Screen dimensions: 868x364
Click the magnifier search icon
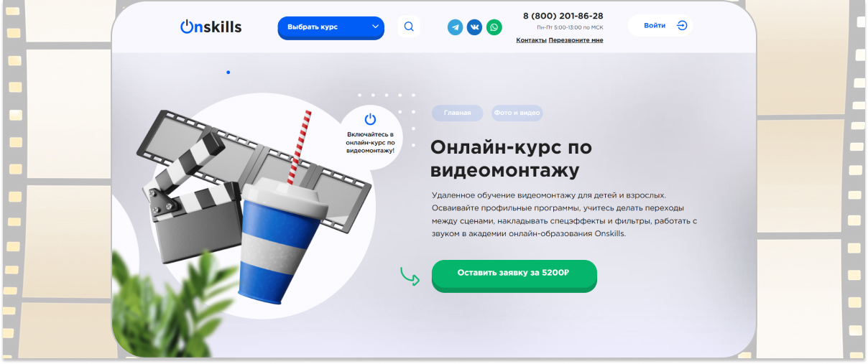(409, 27)
